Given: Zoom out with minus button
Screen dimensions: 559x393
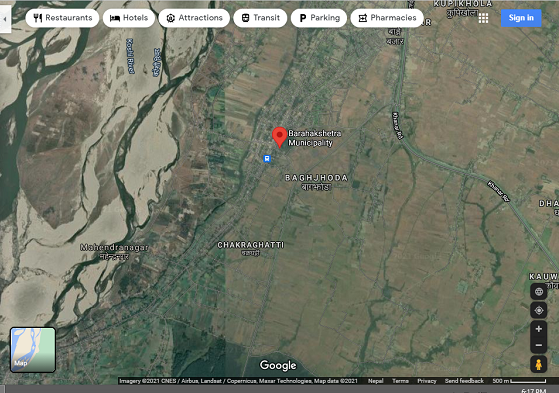Looking at the screenshot, I should pos(539,345).
